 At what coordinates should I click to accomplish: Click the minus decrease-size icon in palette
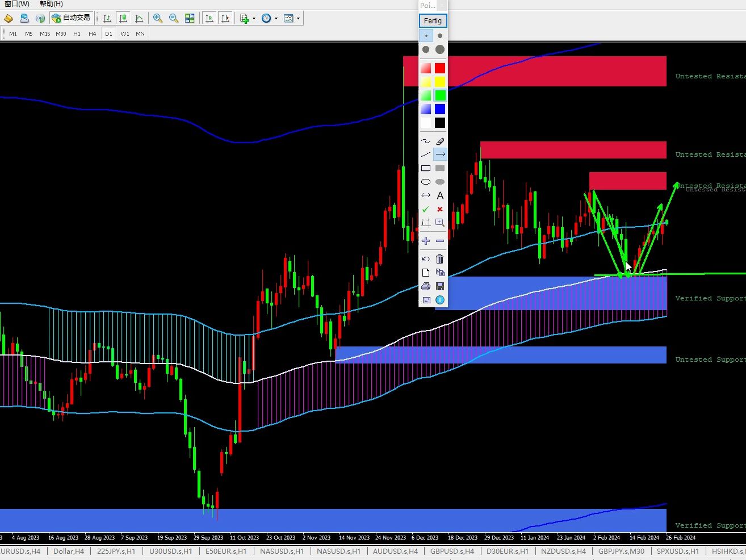440,241
